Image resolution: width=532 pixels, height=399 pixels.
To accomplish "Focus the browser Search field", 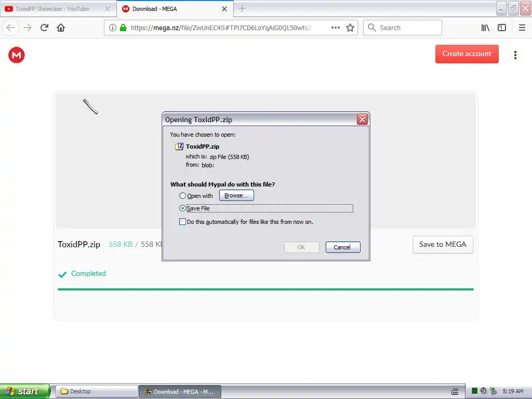I will pos(403,28).
